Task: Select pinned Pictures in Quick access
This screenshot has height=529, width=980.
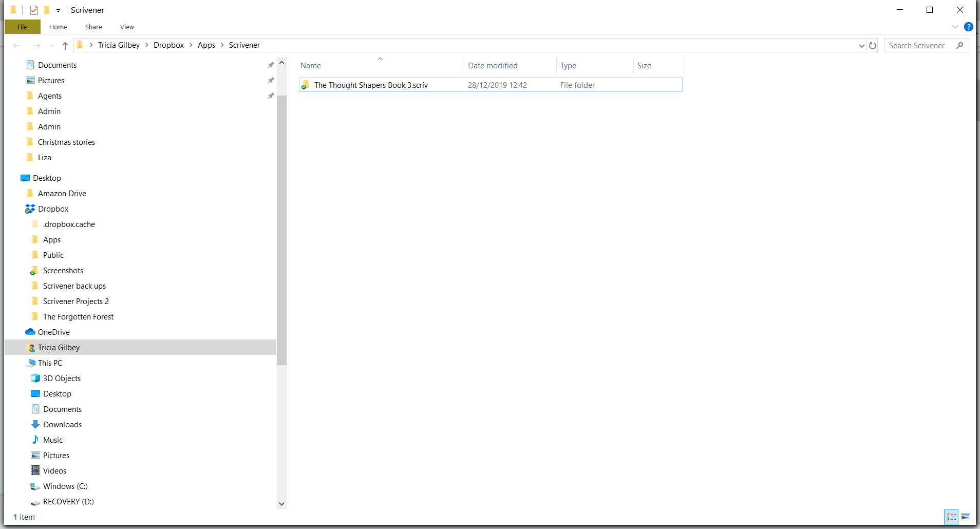Action: (x=51, y=80)
